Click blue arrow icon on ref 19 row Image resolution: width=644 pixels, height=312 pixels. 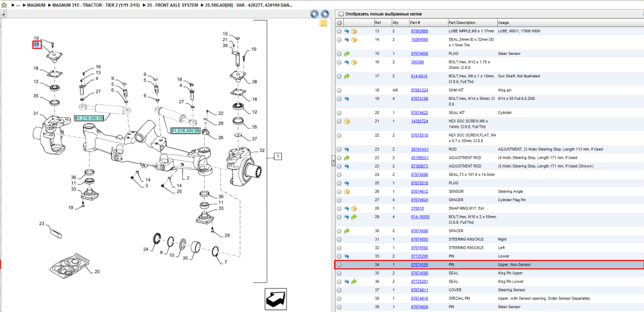[346, 99]
